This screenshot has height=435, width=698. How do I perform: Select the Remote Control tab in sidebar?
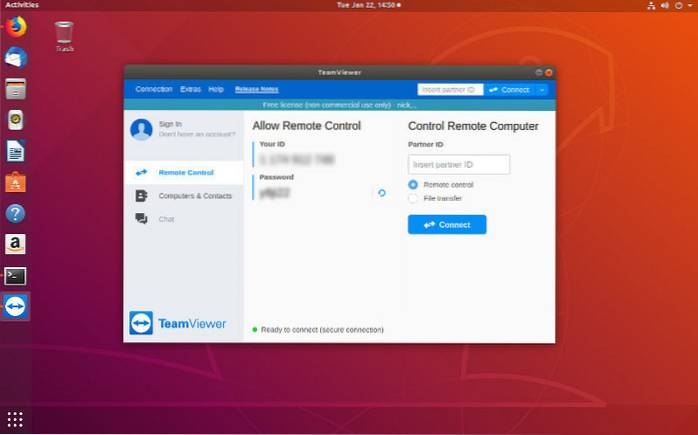tap(186, 173)
